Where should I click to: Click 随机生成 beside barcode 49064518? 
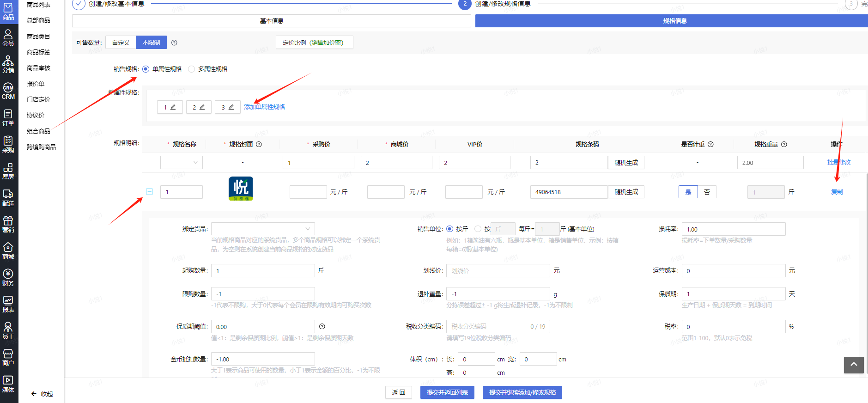(626, 192)
